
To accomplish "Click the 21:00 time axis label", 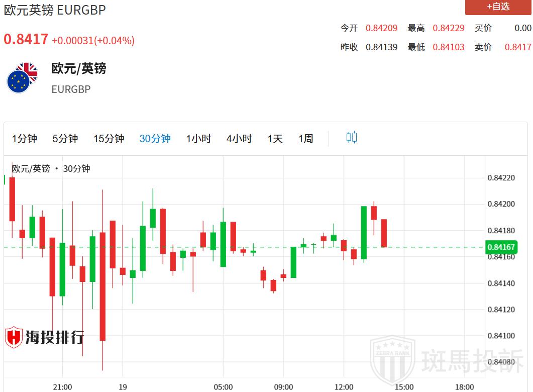I will (62, 386).
